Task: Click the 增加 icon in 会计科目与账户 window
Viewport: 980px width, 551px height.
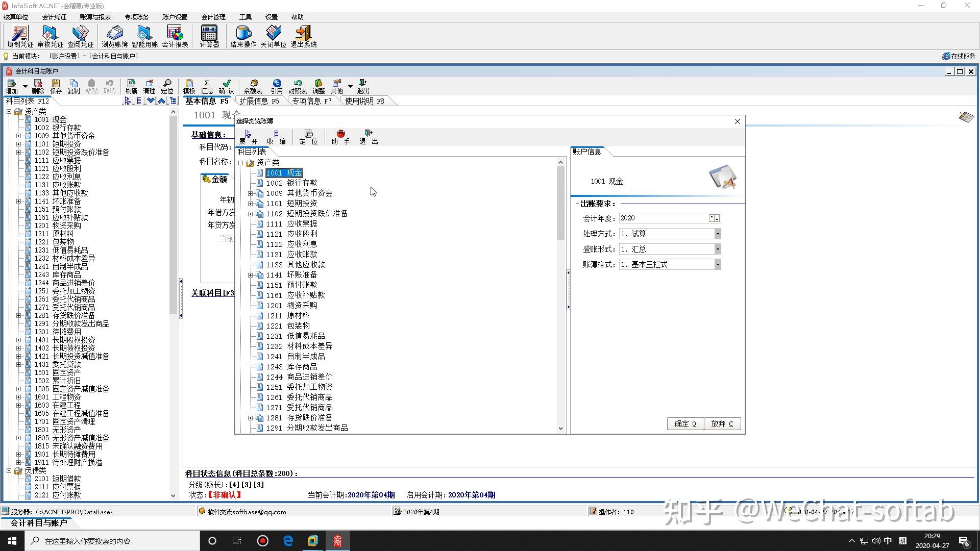Action: [11, 86]
